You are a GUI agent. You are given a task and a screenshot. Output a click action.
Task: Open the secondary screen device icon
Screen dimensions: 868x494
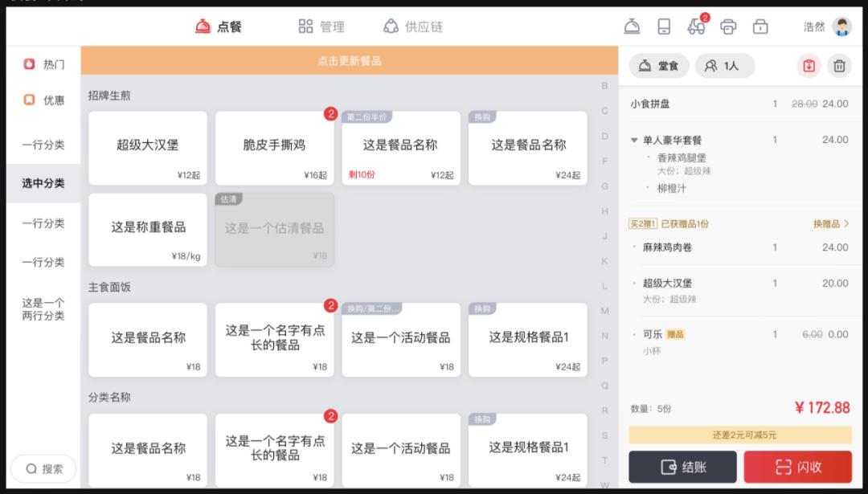(664, 26)
